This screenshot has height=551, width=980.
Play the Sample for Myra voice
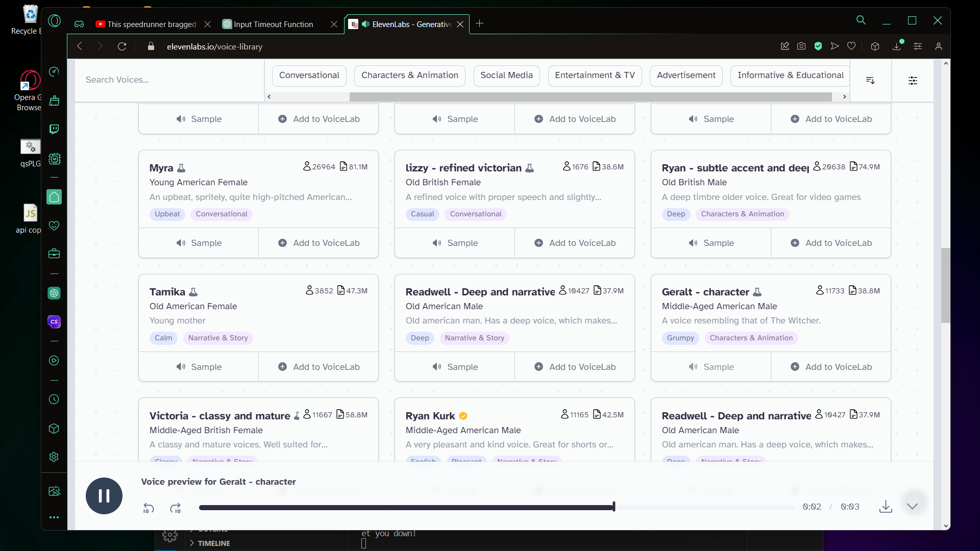coord(199,243)
